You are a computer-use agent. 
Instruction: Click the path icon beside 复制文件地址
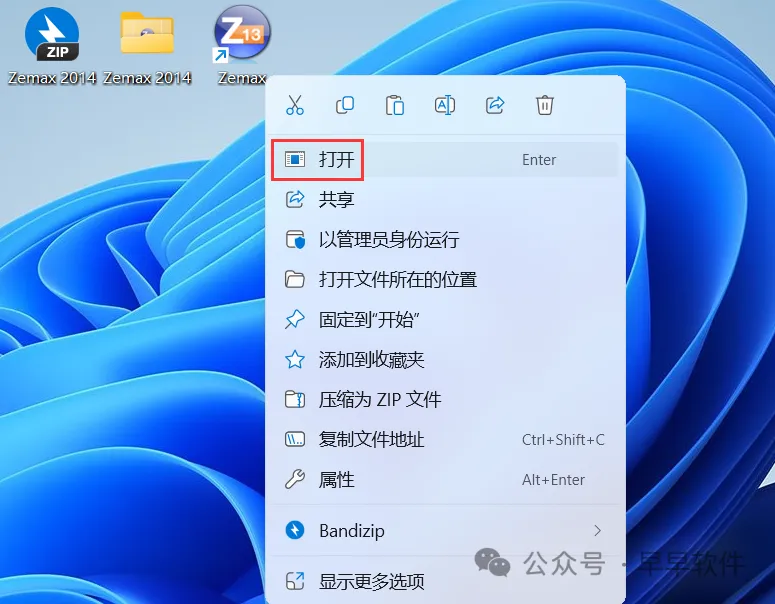pyautogui.click(x=295, y=439)
